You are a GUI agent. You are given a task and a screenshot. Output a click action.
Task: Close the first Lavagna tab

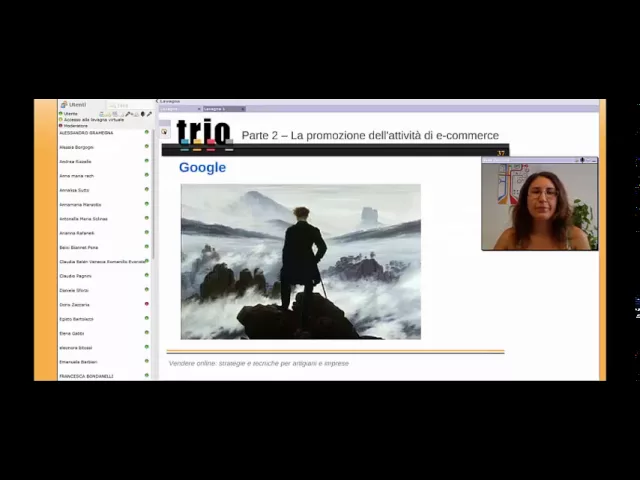199,109
